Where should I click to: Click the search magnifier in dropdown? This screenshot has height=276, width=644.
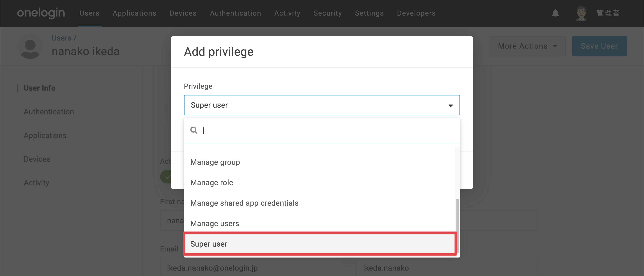194,130
